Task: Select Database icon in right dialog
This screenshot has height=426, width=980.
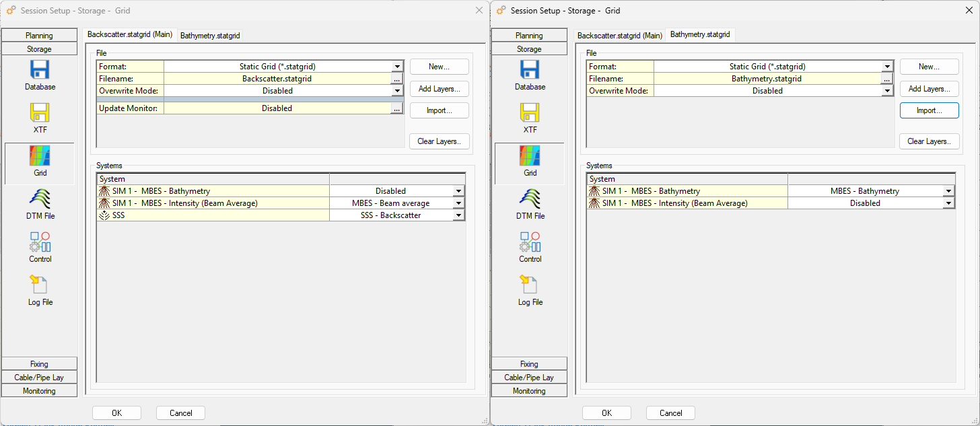Action: [530, 70]
